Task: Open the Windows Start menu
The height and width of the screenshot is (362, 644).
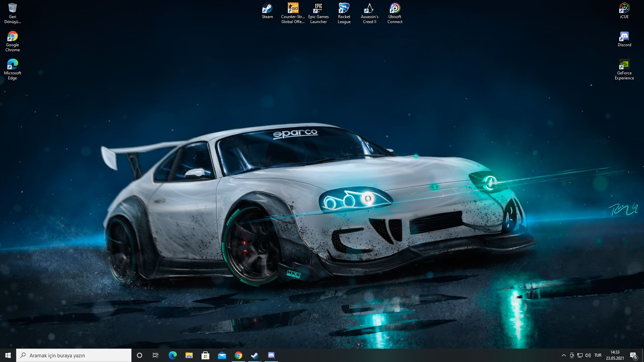Action: click(x=8, y=355)
